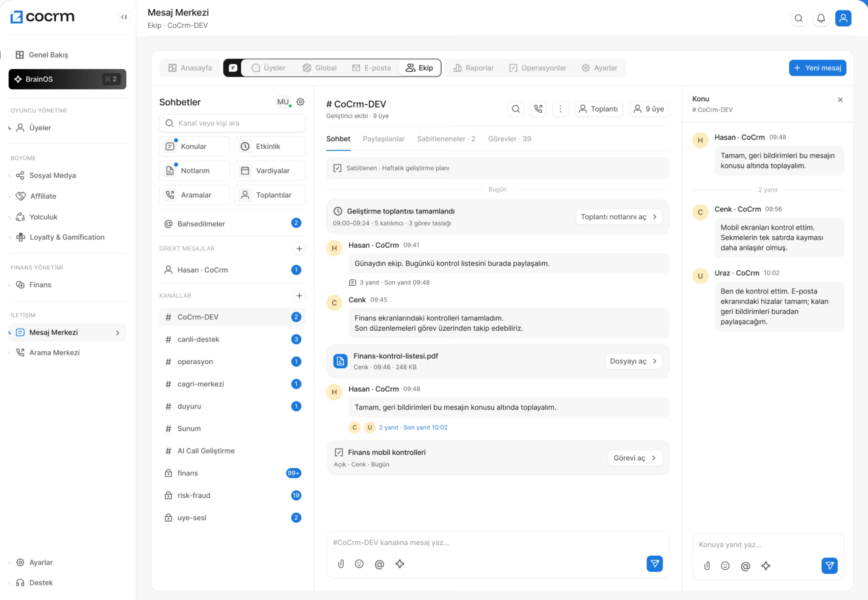Image resolution: width=868 pixels, height=600 pixels.
Task: Focus the Kanal veya kişi ara search field
Action: pos(232,123)
